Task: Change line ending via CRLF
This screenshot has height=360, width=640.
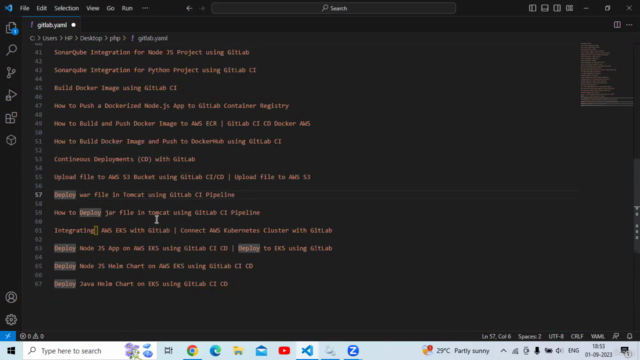Action: (577, 336)
